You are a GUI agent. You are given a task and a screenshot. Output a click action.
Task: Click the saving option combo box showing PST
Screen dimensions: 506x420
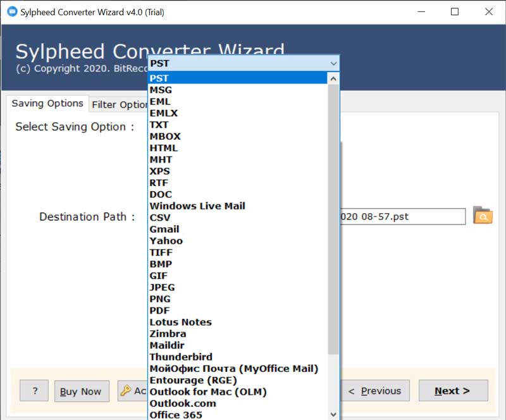(244, 63)
